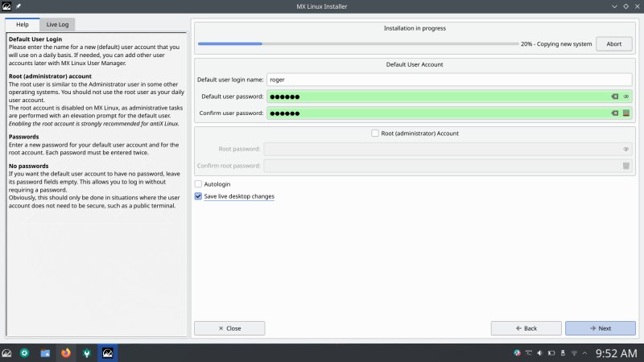The height and width of the screenshot is (362, 644).
Task: Open the volume control in system tray
Action: click(540, 353)
